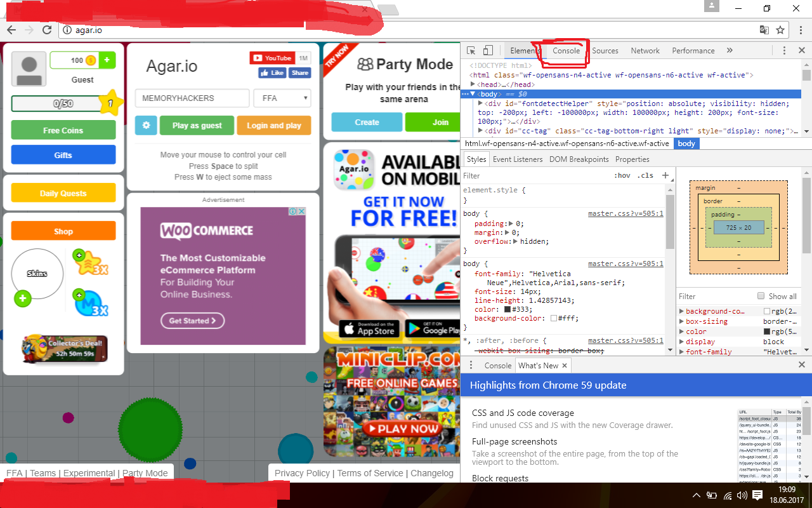
Task: Open the Google Translate icon in the address bar
Action: point(764,30)
